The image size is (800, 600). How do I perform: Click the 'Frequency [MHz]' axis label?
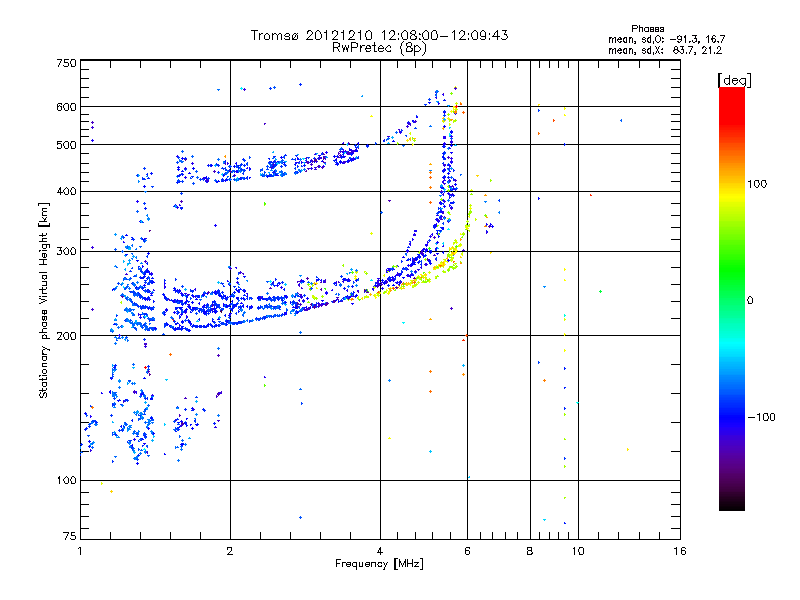[x=379, y=564]
